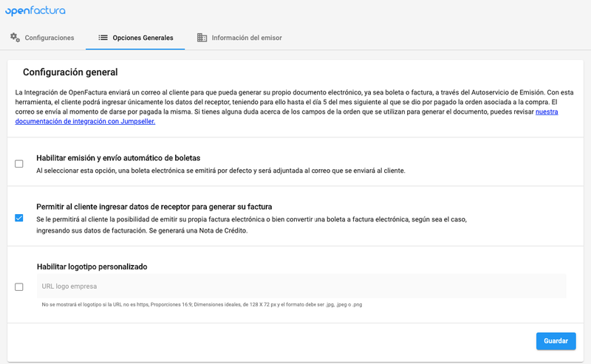Click description 'Al seleccionar esta opción, una boleta electrónica'
The height and width of the screenshot is (364, 591).
click(220, 171)
